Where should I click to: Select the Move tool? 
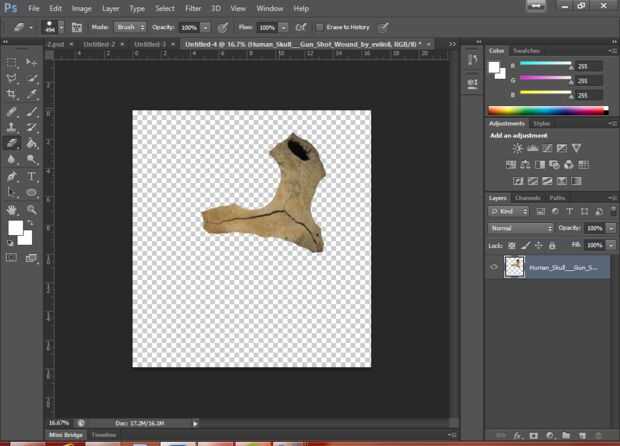coord(31,62)
